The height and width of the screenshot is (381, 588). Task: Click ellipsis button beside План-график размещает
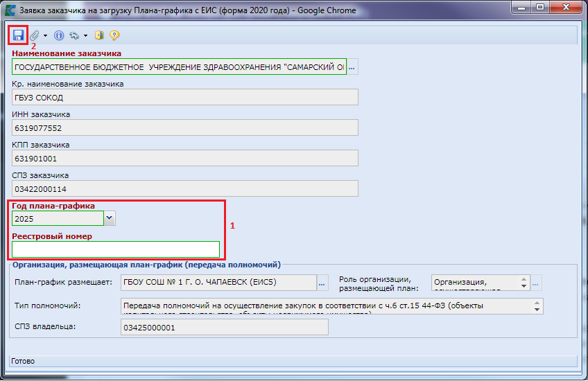322,283
